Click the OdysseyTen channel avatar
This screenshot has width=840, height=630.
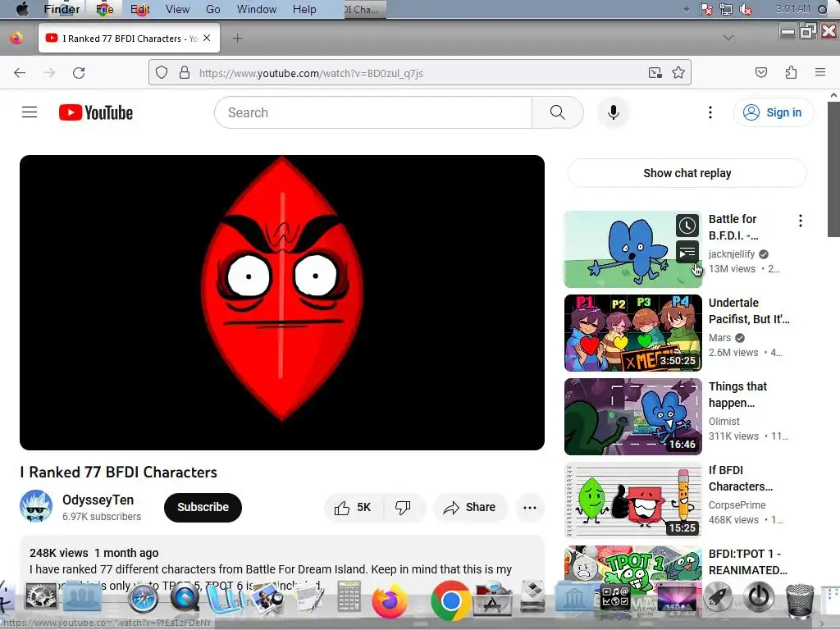click(36, 505)
